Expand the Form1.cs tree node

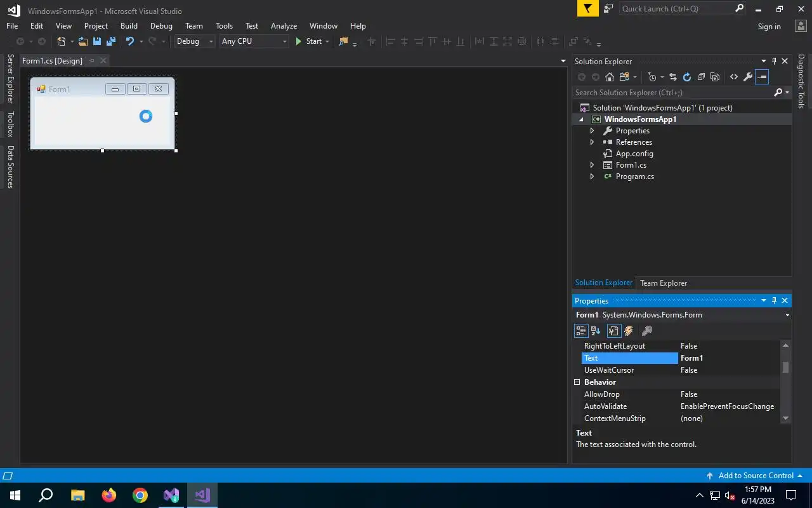pyautogui.click(x=593, y=165)
